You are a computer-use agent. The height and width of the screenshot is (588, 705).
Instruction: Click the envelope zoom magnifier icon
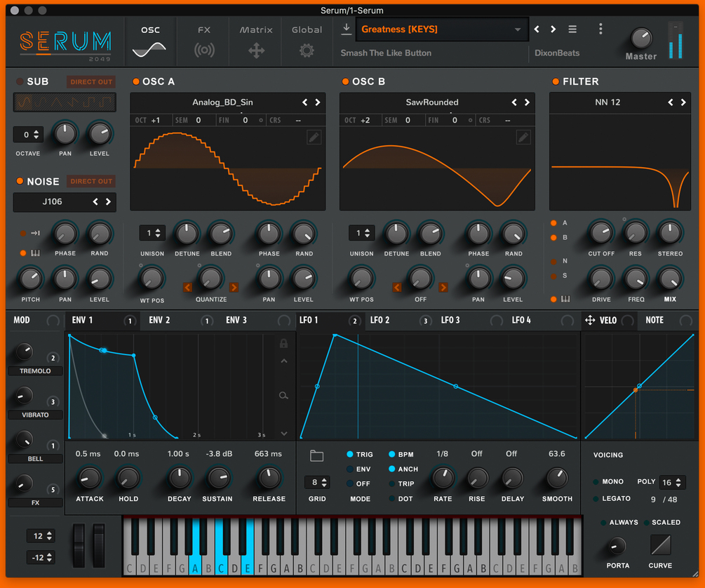[x=283, y=396]
